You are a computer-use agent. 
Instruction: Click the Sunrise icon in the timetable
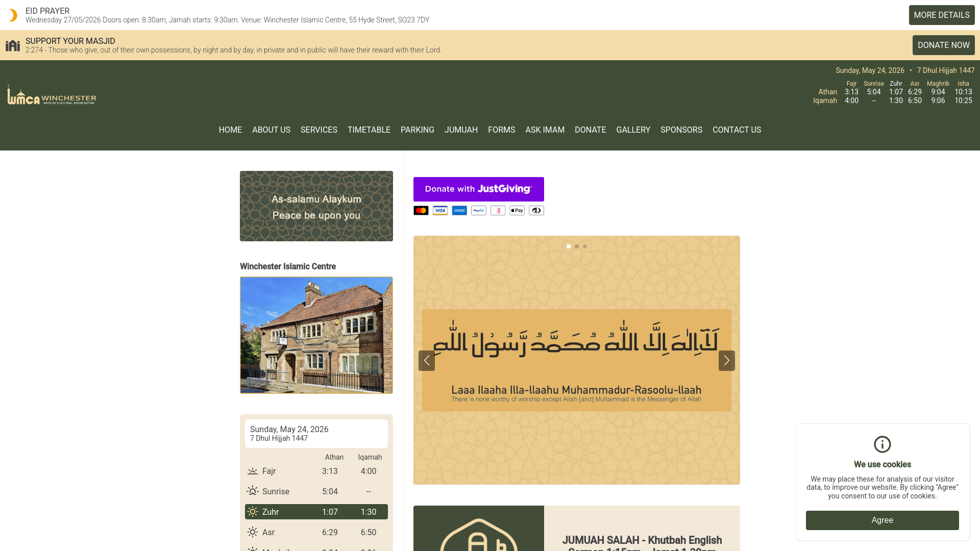pyautogui.click(x=253, y=491)
